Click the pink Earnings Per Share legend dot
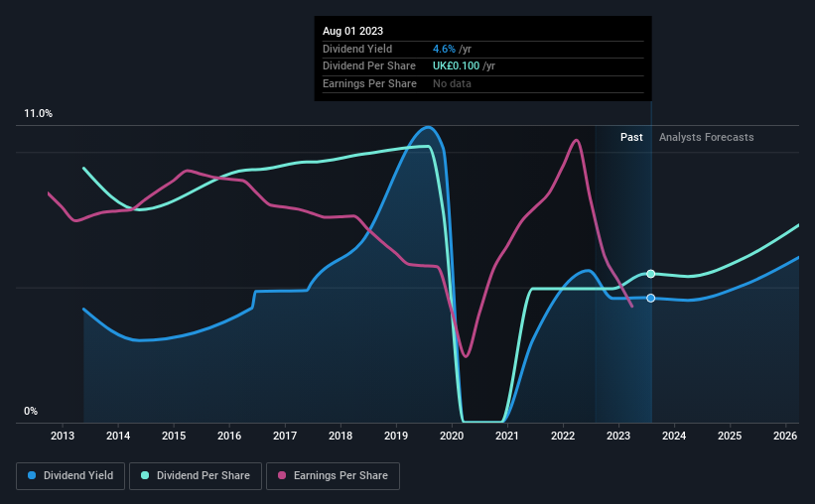815x504 pixels. pos(282,475)
